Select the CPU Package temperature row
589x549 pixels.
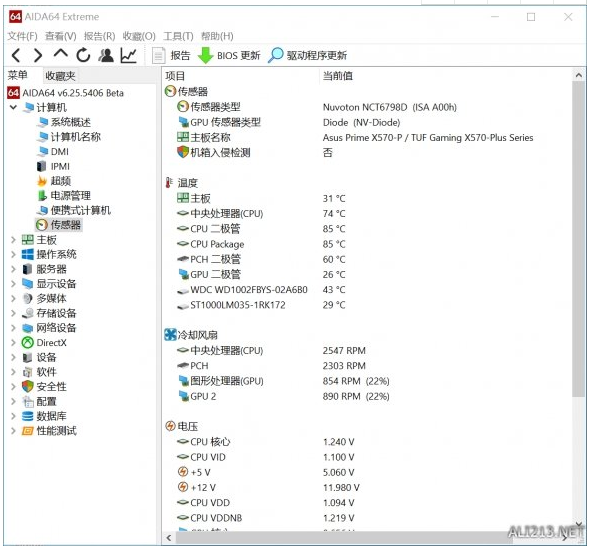tap(261, 244)
